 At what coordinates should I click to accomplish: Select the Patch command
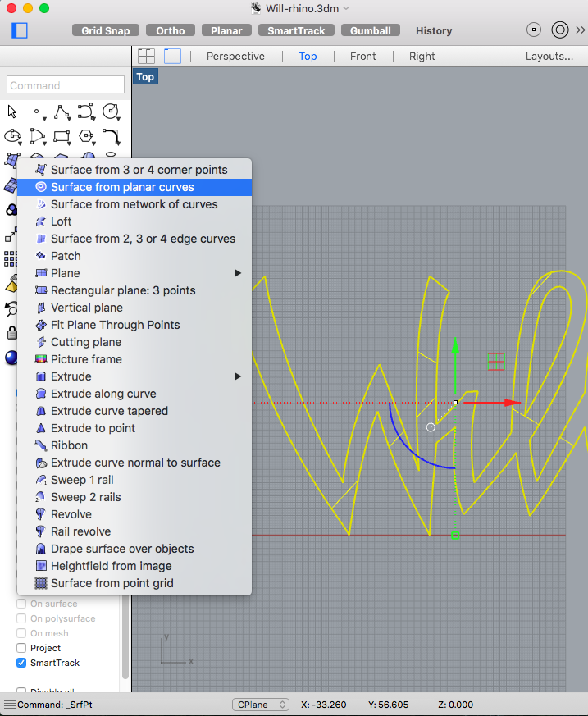pos(134,256)
